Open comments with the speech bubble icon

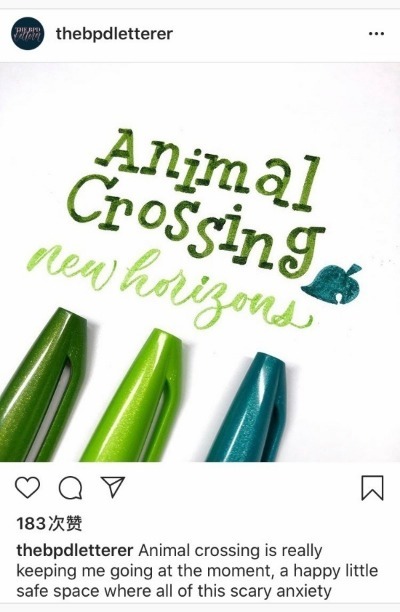pyautogui.click(x=70, y=488)
